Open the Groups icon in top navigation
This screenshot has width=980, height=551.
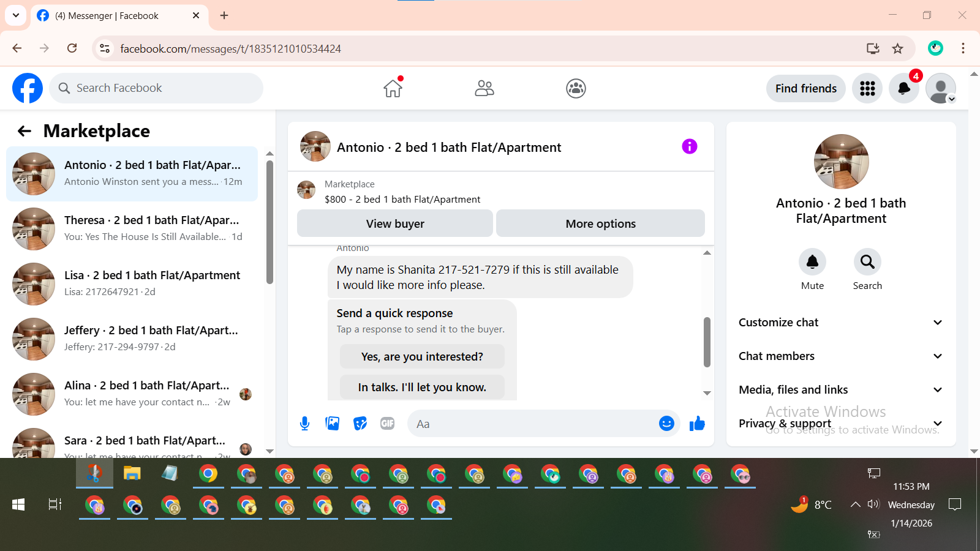(x=576, y=89)
